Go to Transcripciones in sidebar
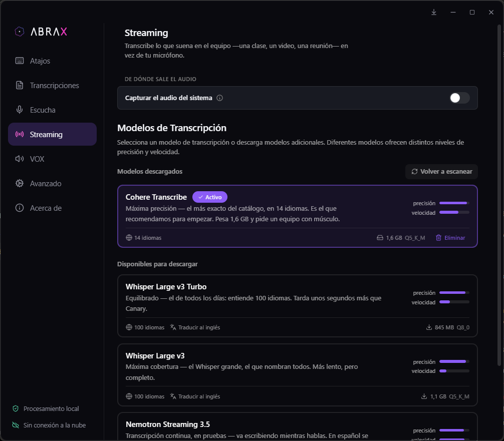 click(x=53, y=85)
